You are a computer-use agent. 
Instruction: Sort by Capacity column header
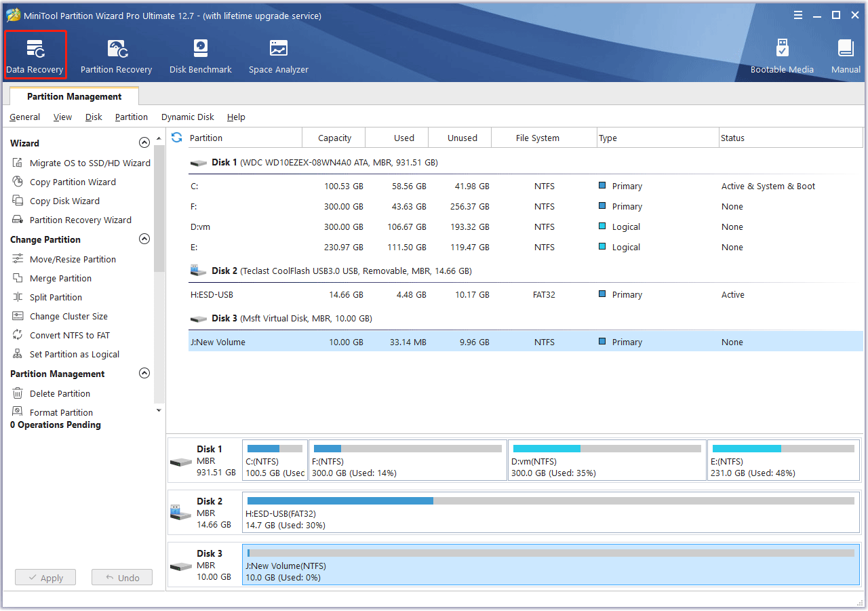pyautogui.click(x=334, y=138)
